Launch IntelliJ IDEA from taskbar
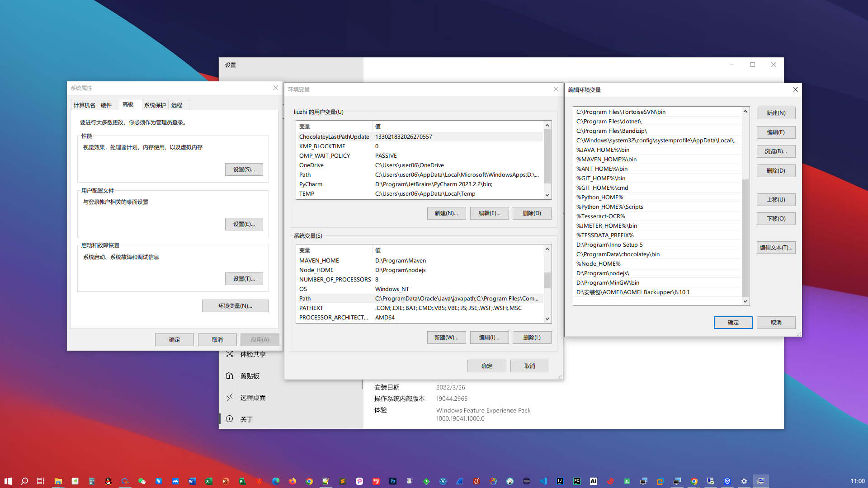Viewport: 868px width, 488px height. click(x=560, y=481)
